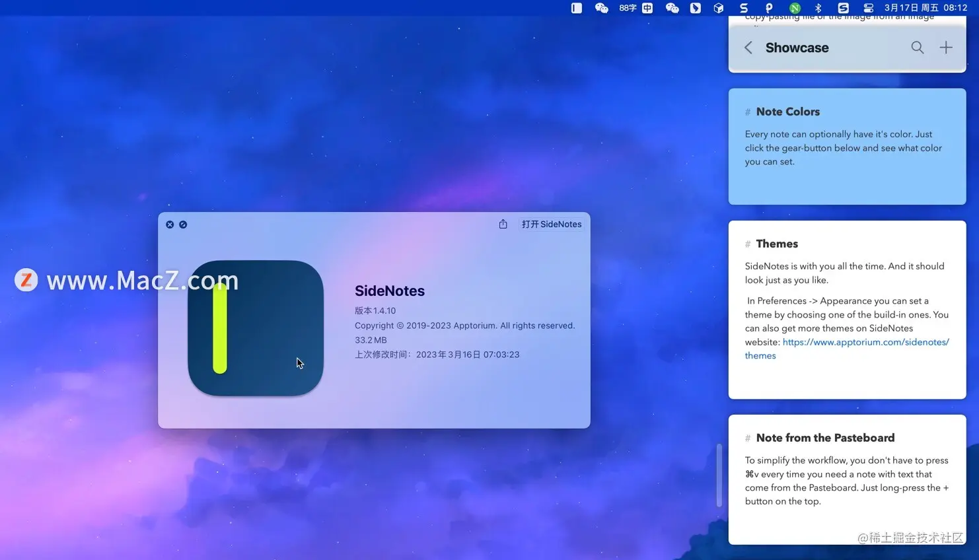Click the 打开 SideNotes button
Screen dimensions: 979x560
pos(552,224)
